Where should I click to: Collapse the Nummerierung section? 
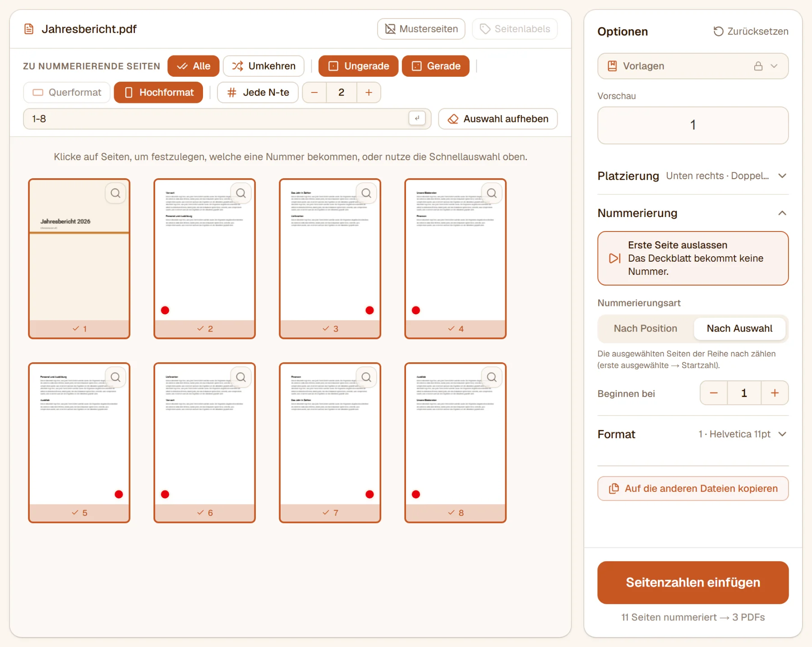[x=693, y=213]
